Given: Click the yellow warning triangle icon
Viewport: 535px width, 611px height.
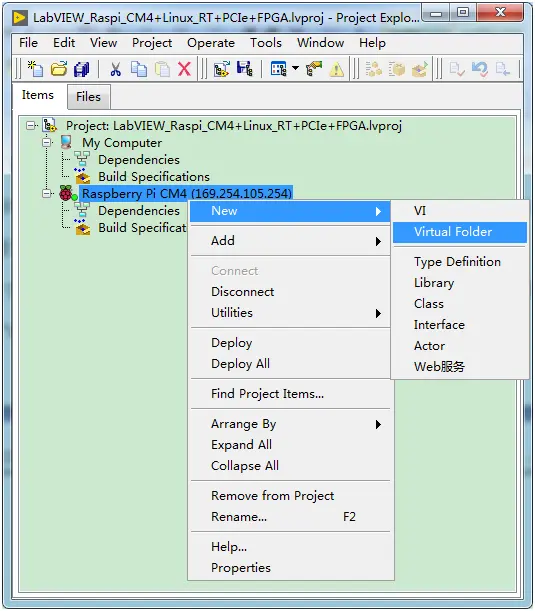Looking at the screenshot, I should (x=336, y=70).
